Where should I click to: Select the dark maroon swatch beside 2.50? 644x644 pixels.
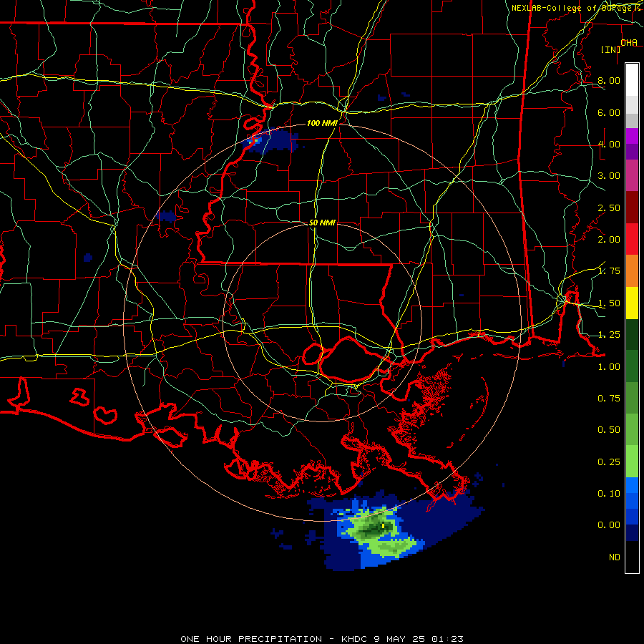pos(632,208)
